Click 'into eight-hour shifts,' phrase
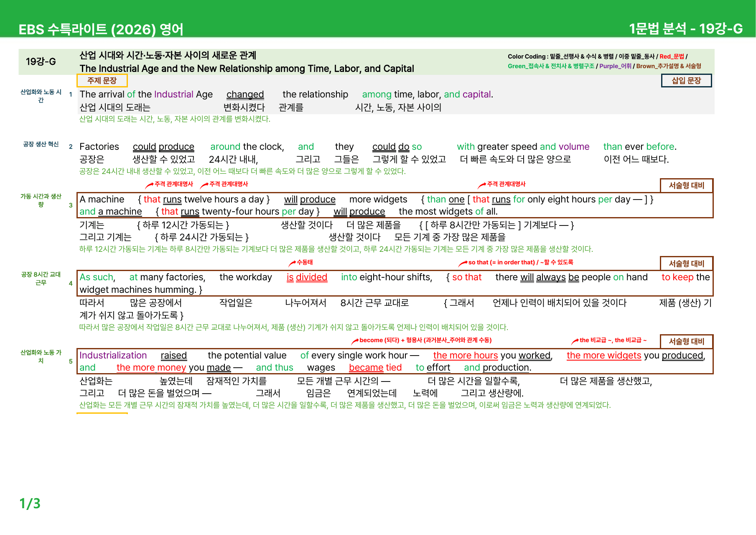Screen dimensions: 756x535 point(387,277)
